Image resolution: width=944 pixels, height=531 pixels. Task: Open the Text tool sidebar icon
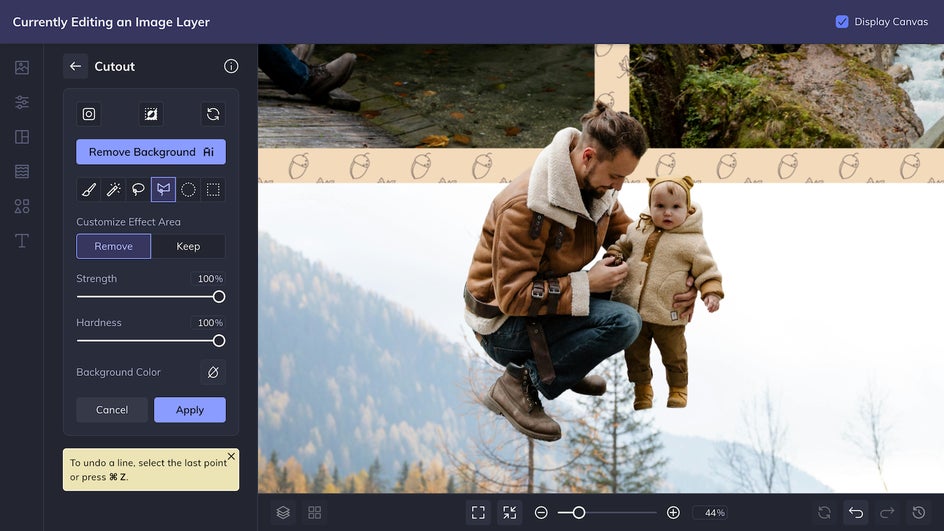tap(22, 241)
